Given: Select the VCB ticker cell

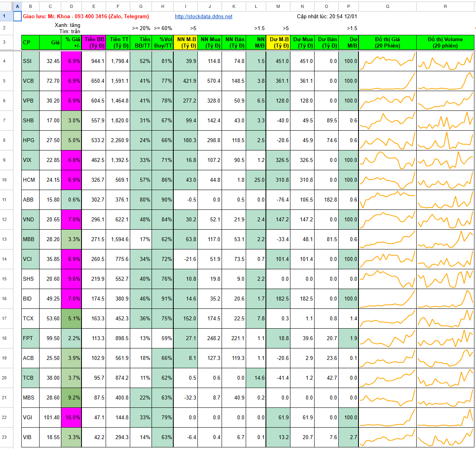Looking at the screenshot, I should (30, 81).
